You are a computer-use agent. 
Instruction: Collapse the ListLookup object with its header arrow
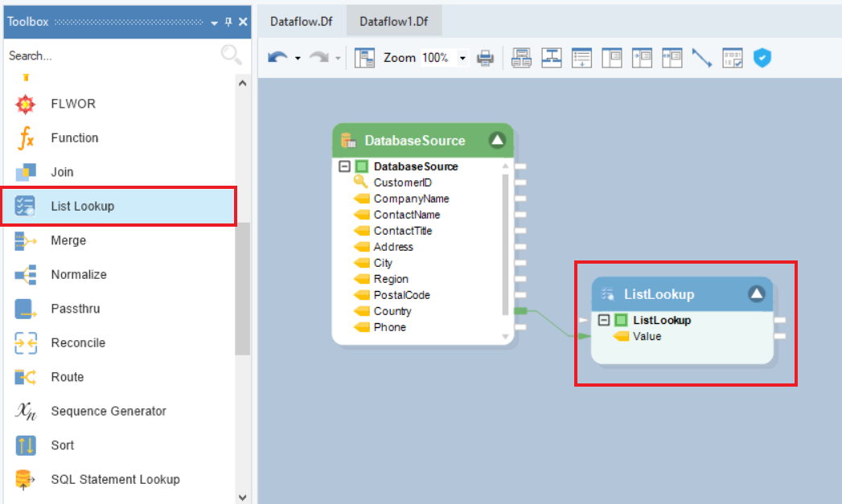click(756, 294)
